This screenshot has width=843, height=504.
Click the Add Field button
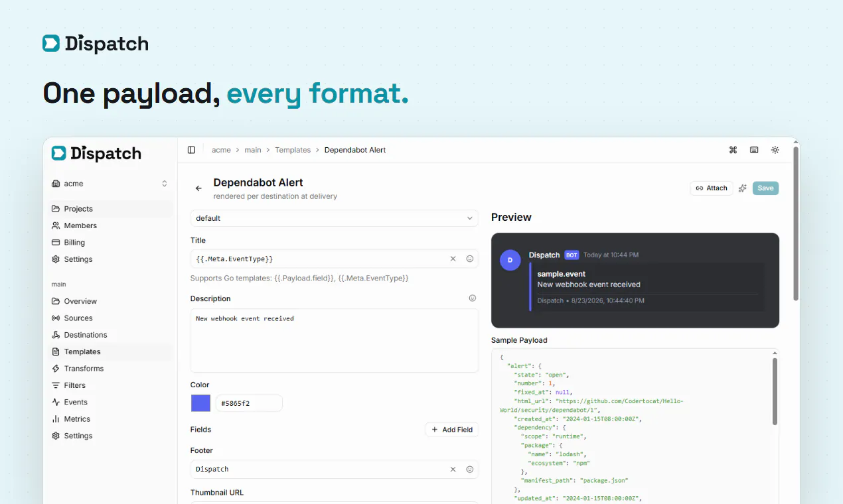pos(452,430)
